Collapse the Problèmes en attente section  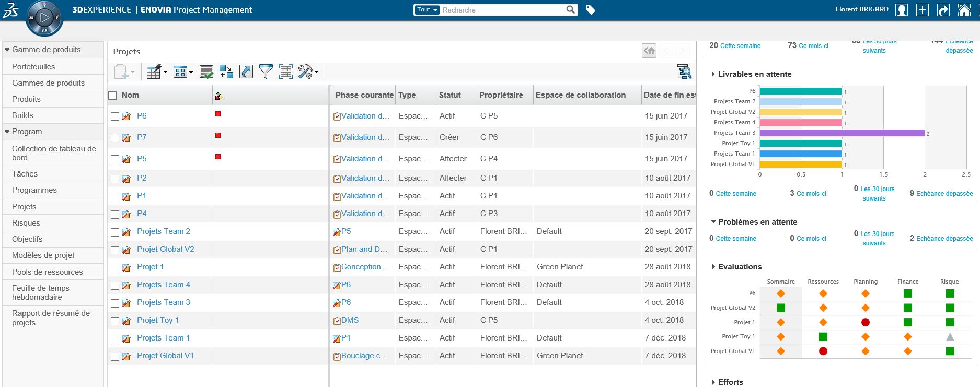tap(713, 222)
